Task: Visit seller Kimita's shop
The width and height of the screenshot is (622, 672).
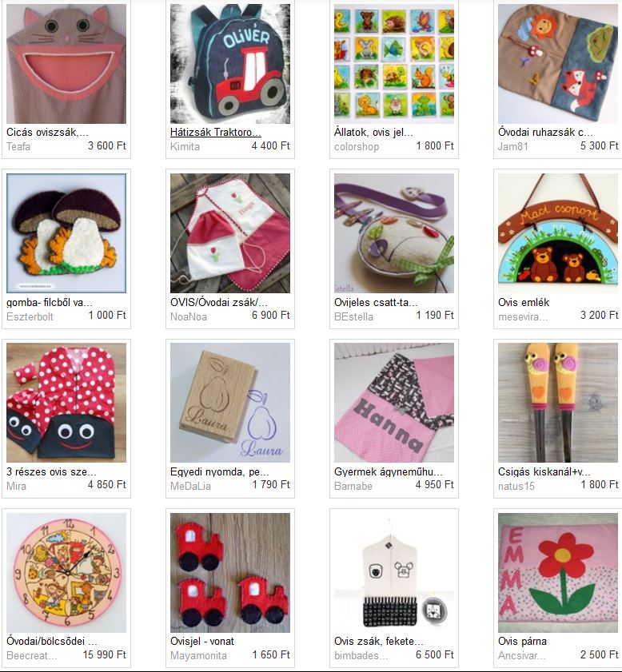Action: (185, 146)
